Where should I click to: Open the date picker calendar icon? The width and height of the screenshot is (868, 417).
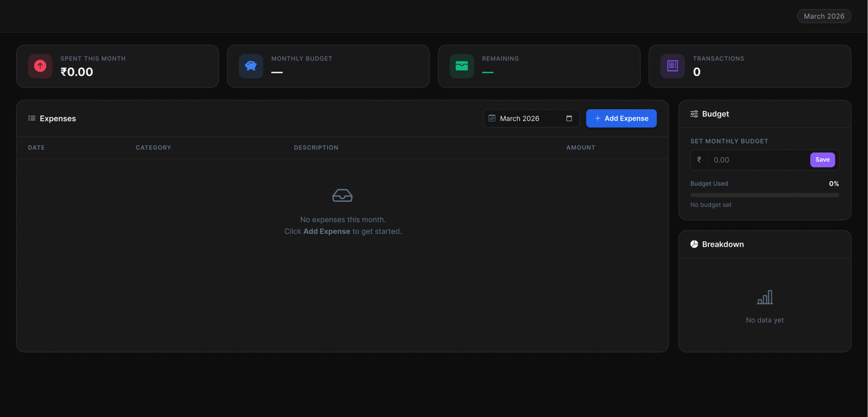coord(569,118)
